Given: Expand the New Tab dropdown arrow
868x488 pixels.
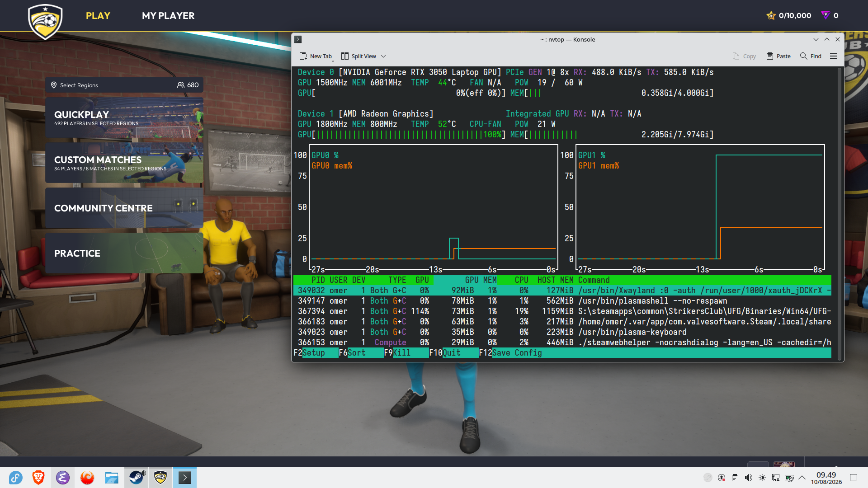Looking at the screenshot, I should (333, 61).
